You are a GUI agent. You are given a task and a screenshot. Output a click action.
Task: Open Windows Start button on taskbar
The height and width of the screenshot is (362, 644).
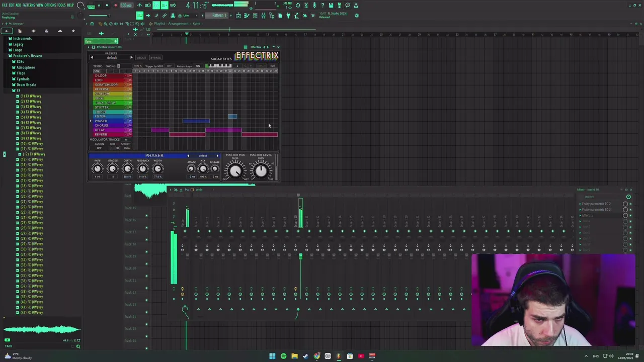click(x=272, y=356)
